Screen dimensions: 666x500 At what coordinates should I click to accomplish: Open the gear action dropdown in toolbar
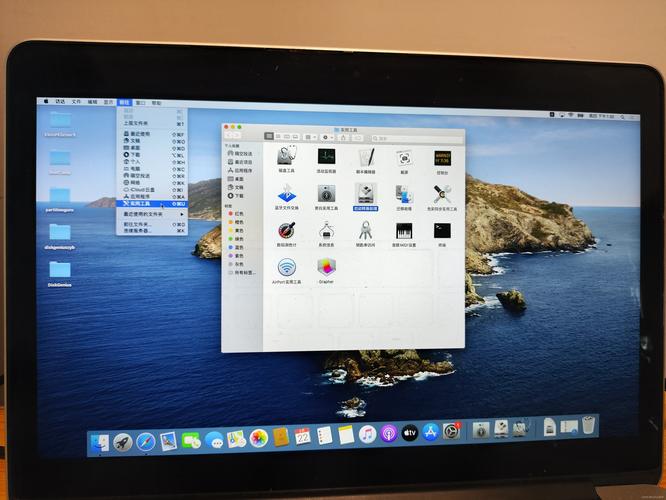pyautogui.click(x=327, y=136)
